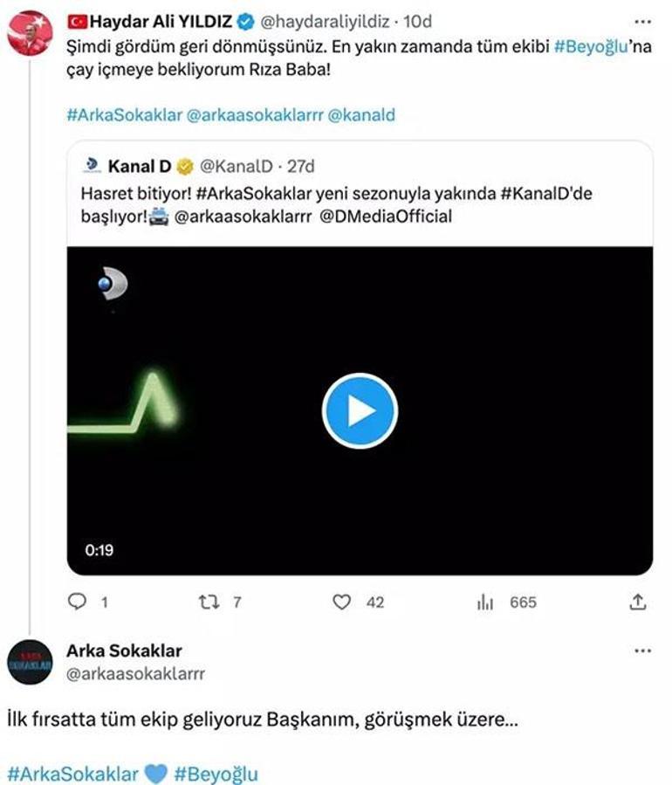Open the #Beyoğlu hashtag in the reply
672x785 pixels.
216,775
